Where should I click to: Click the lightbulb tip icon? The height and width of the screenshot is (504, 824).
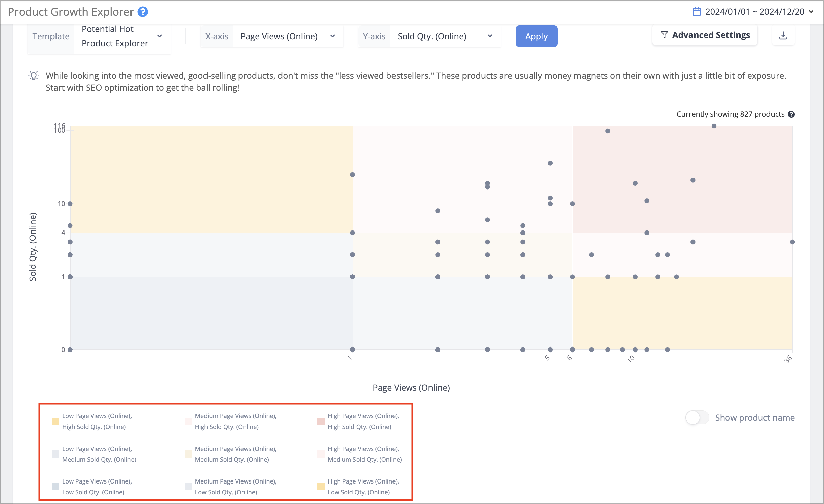pos(34,76)
